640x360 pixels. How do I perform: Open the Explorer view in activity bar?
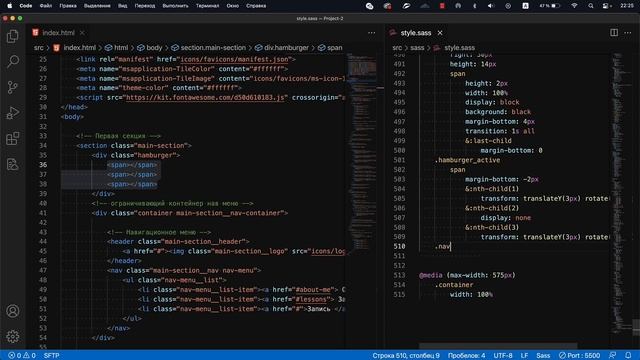point(13,36)
